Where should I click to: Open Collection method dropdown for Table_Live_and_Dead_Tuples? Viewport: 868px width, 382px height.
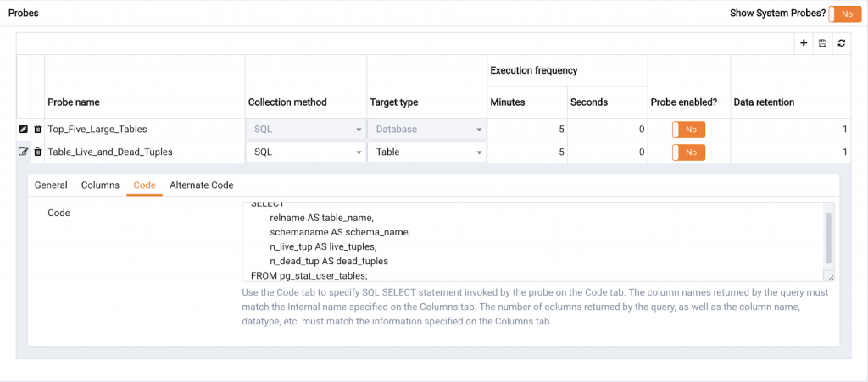click(305, 152)
